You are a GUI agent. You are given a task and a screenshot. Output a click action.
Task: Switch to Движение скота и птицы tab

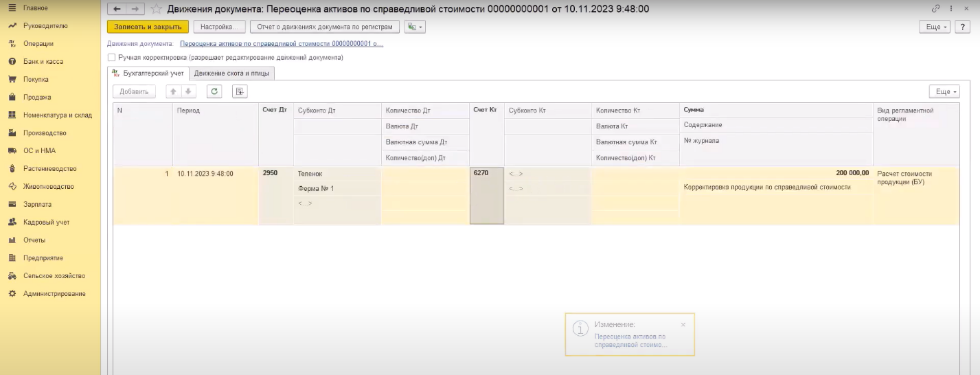pyautogui.click(x=232, y=73)
